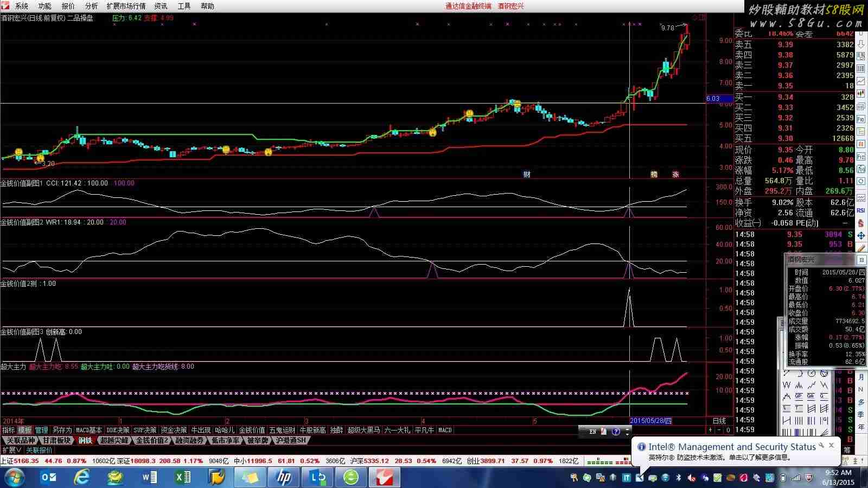Click the 卖一 price 9.35

tap(785, 86)
